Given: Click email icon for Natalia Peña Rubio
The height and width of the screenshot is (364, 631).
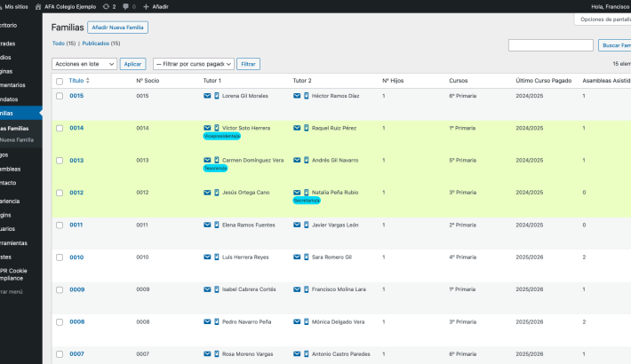Looking at the screenshot, I should click(297, 193).
